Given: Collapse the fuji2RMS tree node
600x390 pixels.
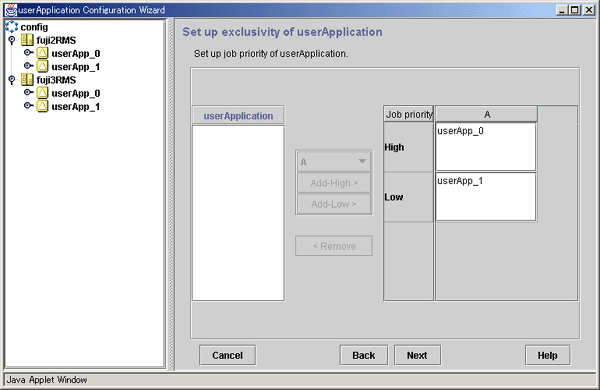Looking at the screenshot, I should [x=12, y=40].
